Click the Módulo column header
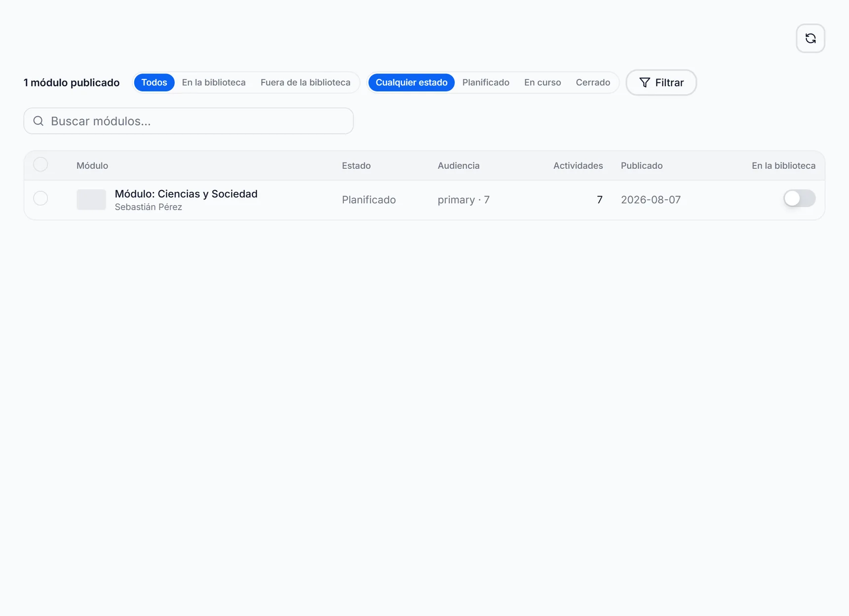 92,165
